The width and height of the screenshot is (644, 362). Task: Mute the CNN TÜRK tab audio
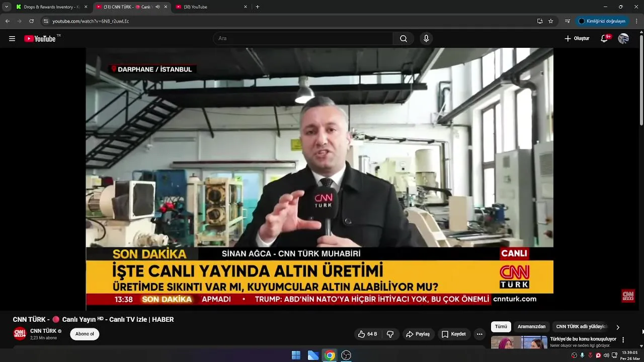tap(157, 7)
